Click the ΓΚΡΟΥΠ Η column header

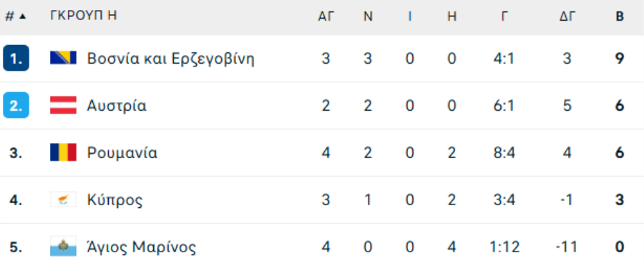[84, 16]
